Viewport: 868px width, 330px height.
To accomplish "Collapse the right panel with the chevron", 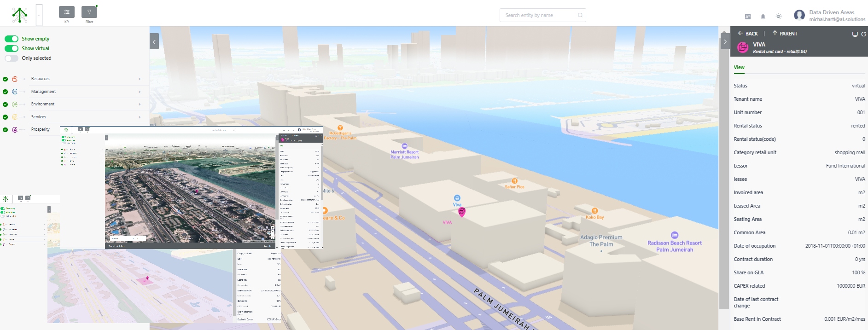I will pyautogui.click(x=725, y=41).
